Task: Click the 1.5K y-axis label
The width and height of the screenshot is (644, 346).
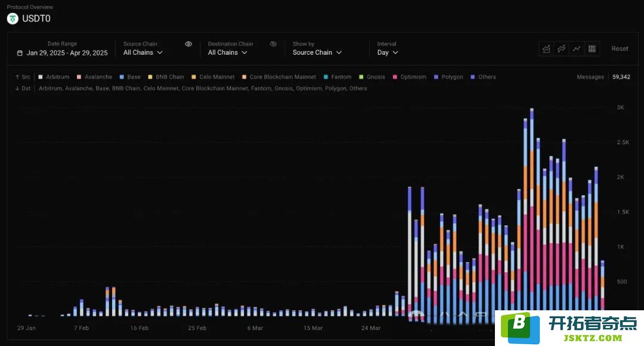Action: click(623, 212)
